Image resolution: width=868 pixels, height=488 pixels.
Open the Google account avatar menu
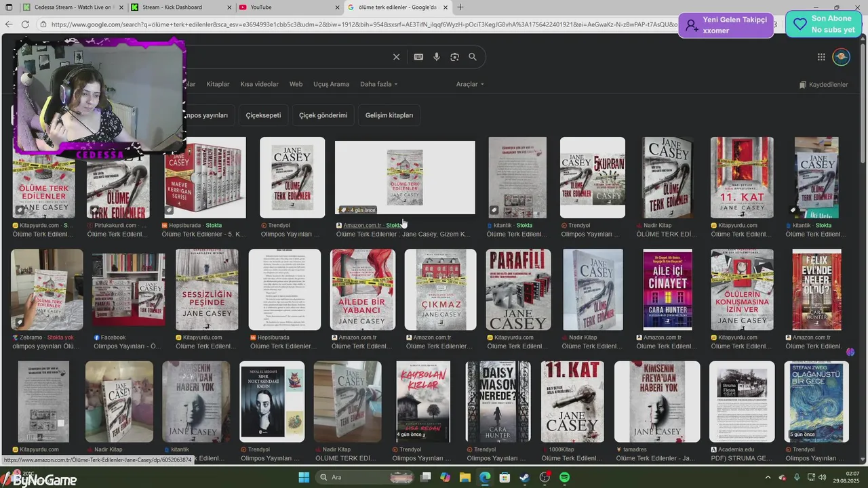pyautogui.click(x=842, y=57)
